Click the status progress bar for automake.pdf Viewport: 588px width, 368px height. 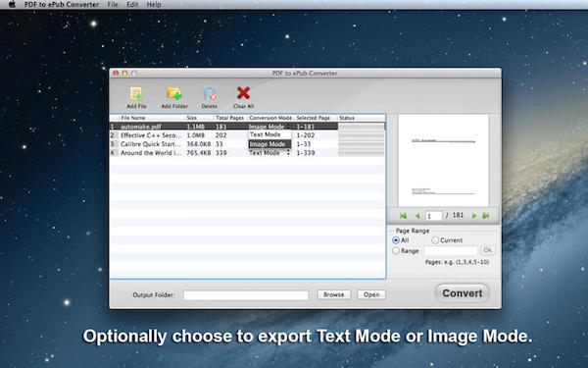coord(361,127)
